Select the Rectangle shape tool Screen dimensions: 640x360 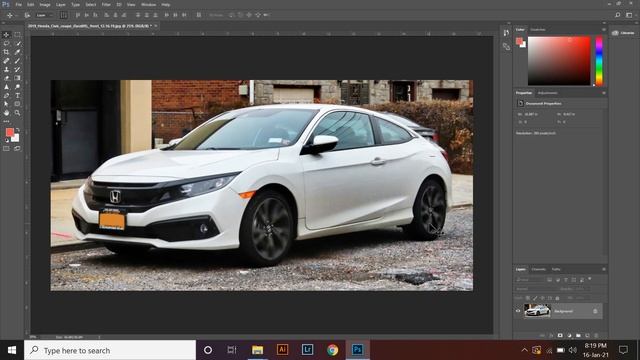17,104
